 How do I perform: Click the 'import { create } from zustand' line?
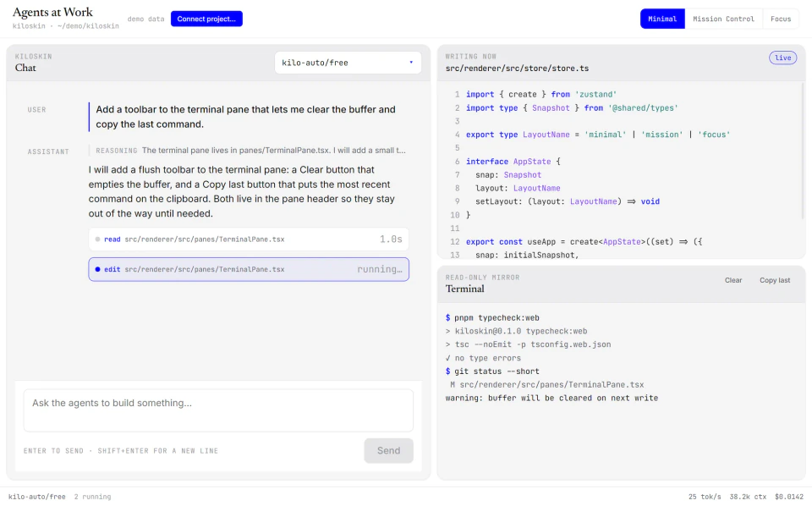click(541, 94)
